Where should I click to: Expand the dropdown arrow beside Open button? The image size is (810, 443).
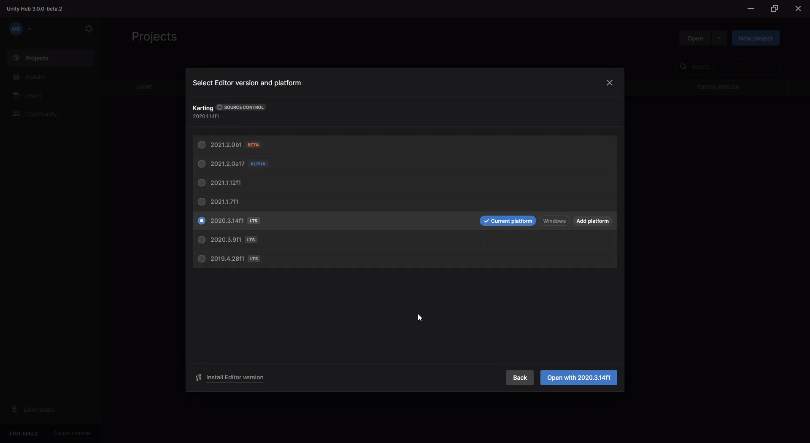point(718,38)
